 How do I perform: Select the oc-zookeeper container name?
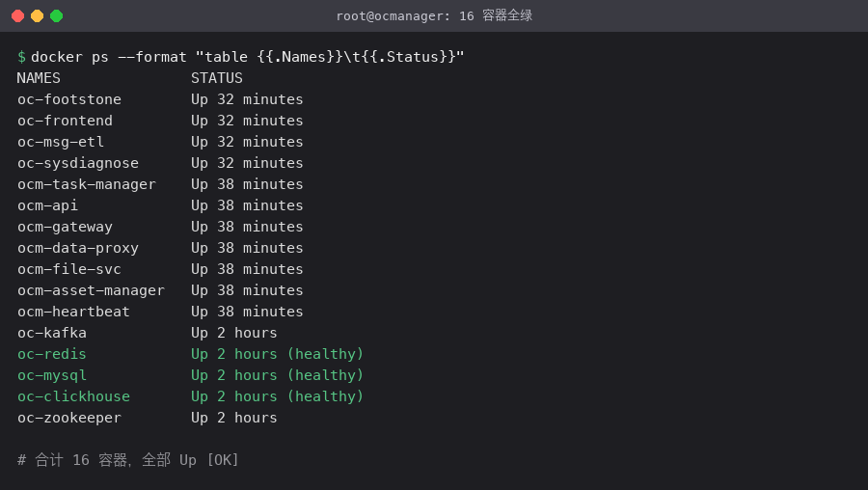pos(69,418)
